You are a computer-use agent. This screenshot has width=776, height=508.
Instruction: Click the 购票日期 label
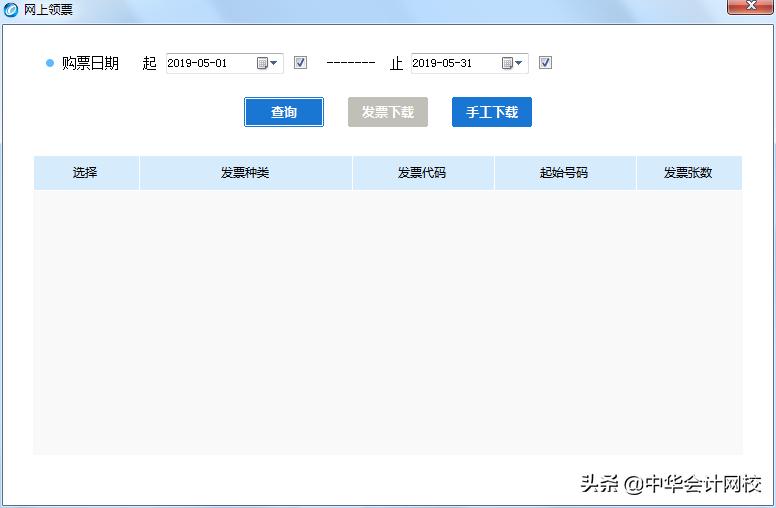point(90,63)
